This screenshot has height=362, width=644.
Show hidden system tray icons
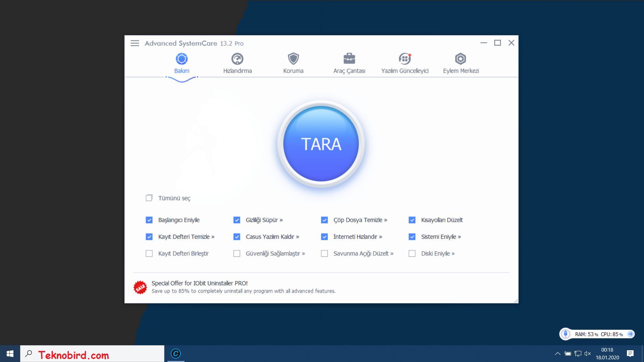(557, 354)
